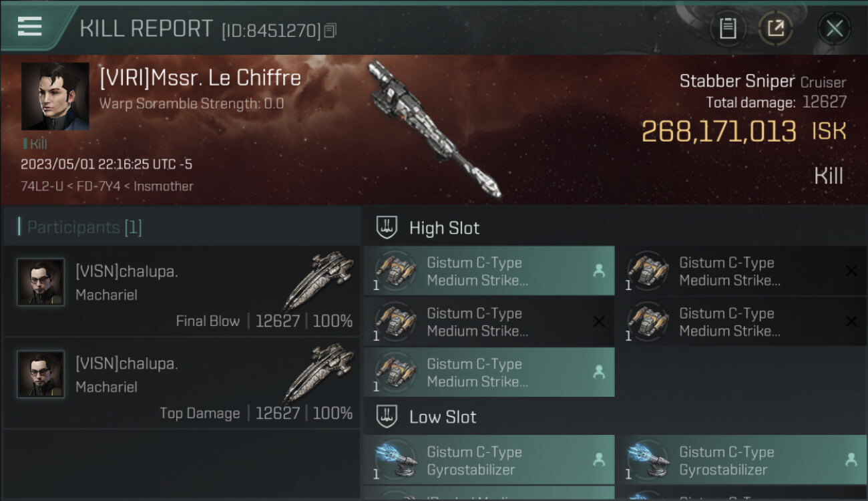The height and width of the screenshot is (501, 868).
Task: Open Mssr. Le Chiffre's portrait
Action: [55, 97]
